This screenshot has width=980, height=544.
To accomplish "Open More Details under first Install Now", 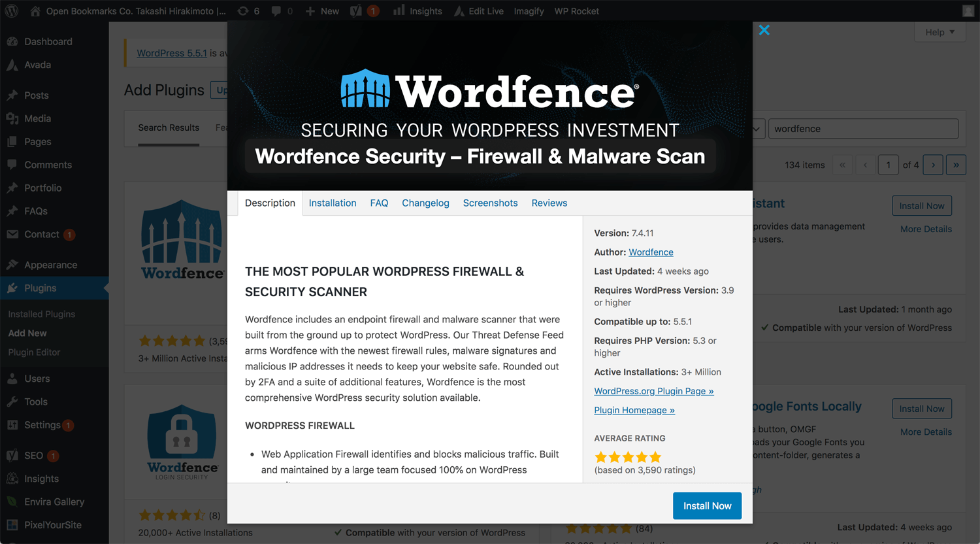I will tap(926, 229).
